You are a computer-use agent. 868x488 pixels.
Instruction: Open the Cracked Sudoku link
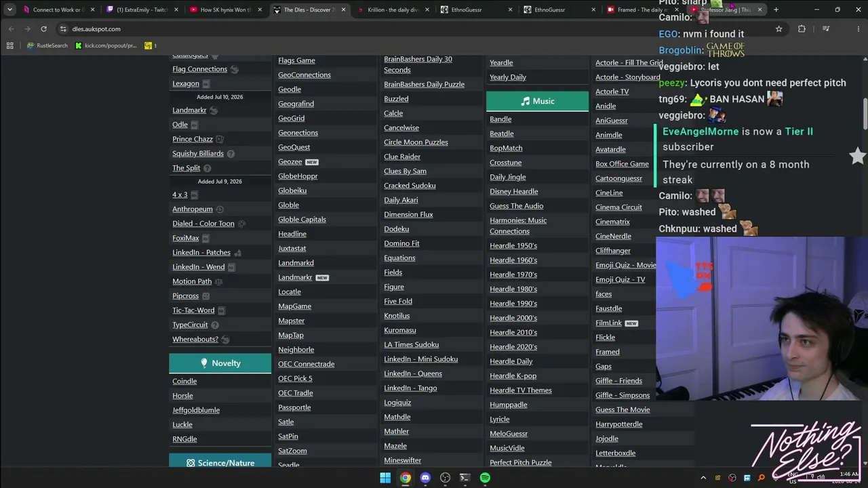(x=410, y=186)
